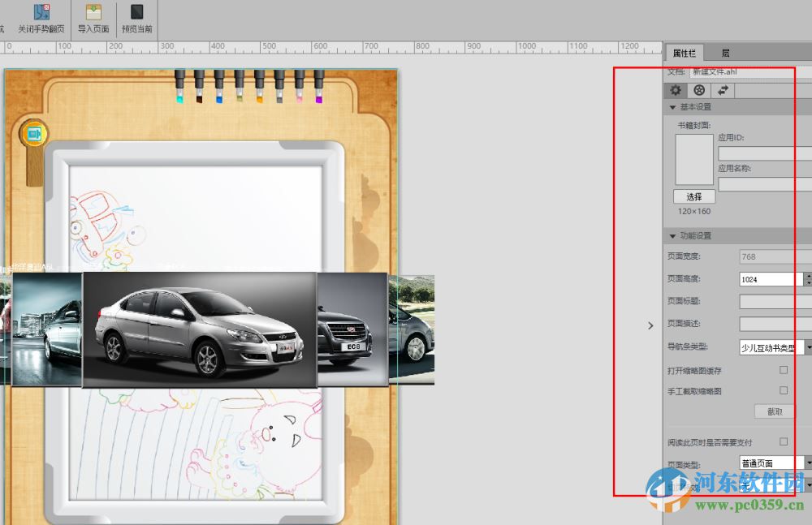812x525 pixels.
Task: Enable 打开缩略图缓存 checkbox
Action: click(x=784, y=370)
